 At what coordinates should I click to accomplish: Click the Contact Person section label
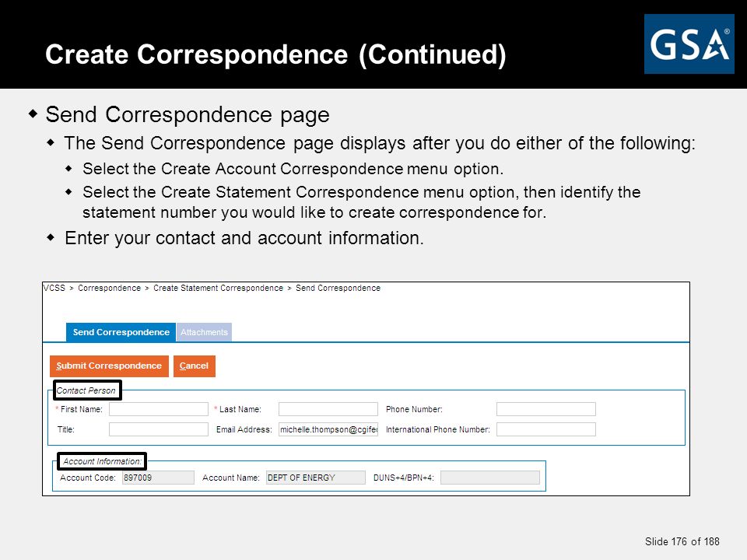pyautogui.click(x=86, y=390)
